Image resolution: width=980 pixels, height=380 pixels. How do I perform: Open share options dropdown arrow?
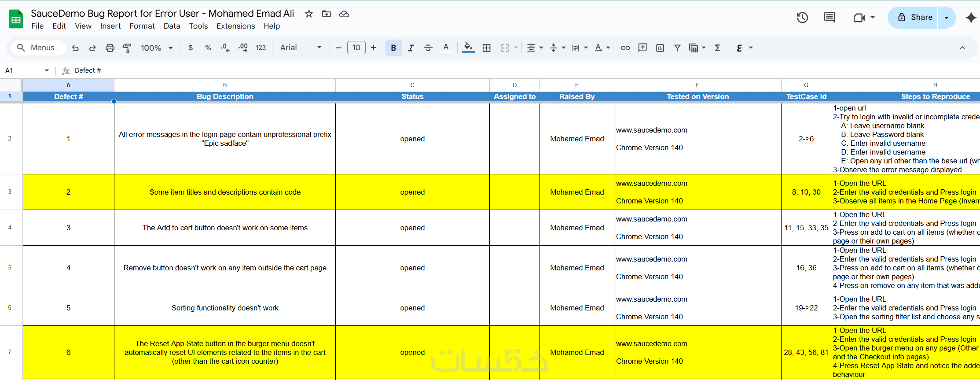click(x=947, y=18)
